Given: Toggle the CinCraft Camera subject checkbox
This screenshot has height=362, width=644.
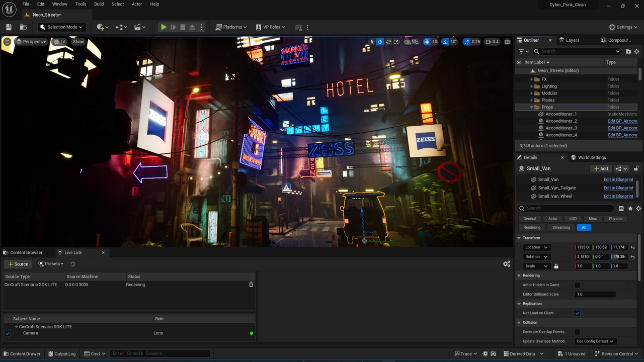Looking at the screenshot, I should [x=7, y=333].
